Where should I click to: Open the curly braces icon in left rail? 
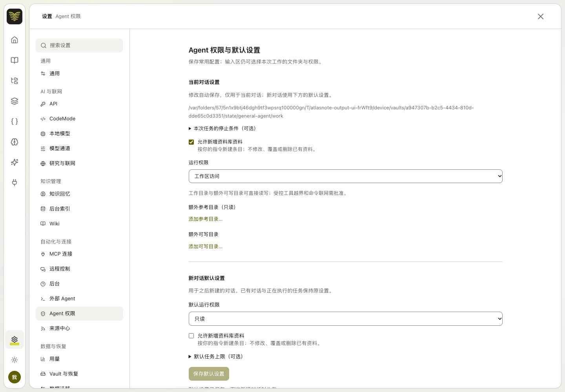[x=15, y=122]
